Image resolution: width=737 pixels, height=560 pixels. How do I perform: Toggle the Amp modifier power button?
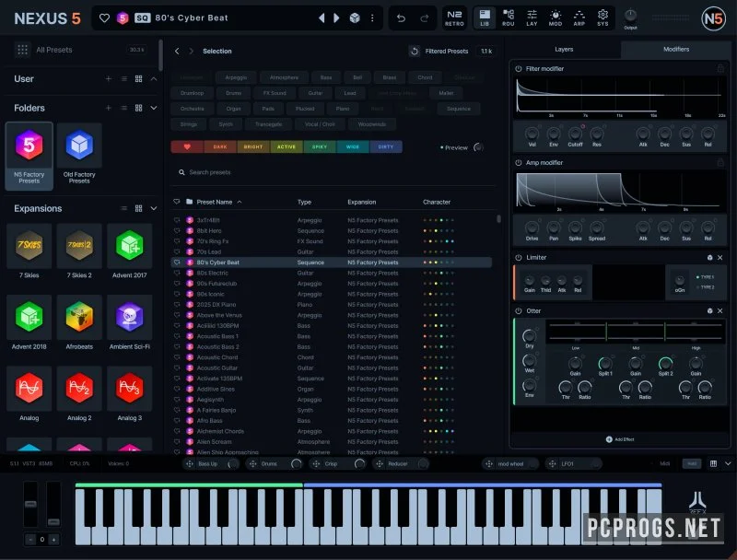click(x=519, y=162)
